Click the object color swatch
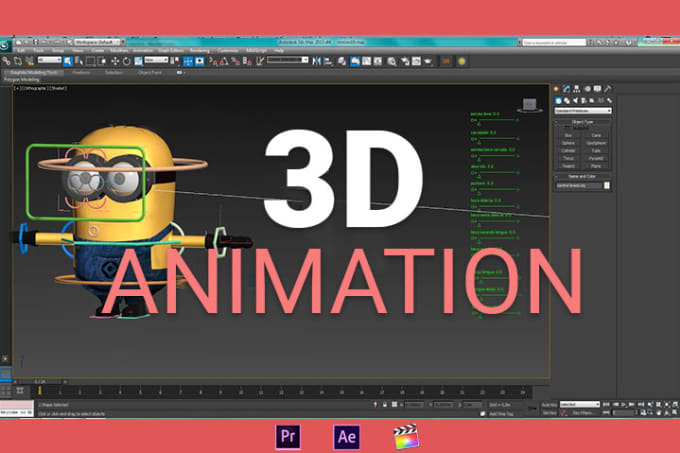The height and width of the screenshot is (453, 680). (607, 186)
